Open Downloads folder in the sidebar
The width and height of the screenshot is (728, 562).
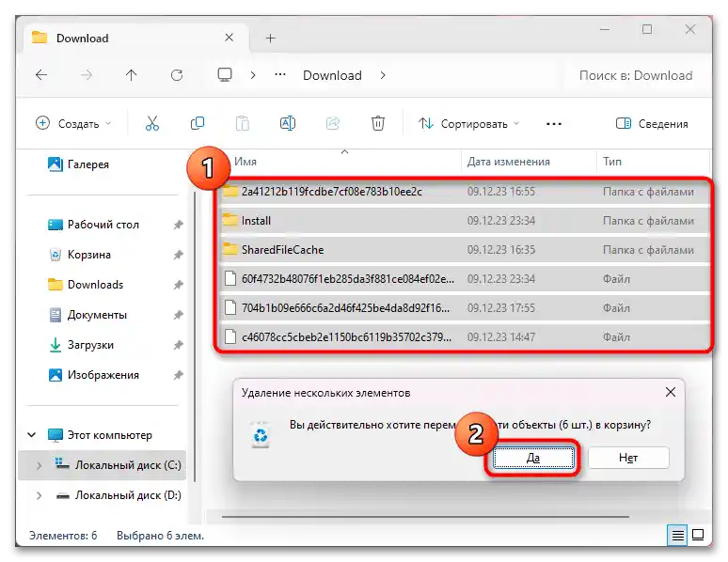coord(86,285)
